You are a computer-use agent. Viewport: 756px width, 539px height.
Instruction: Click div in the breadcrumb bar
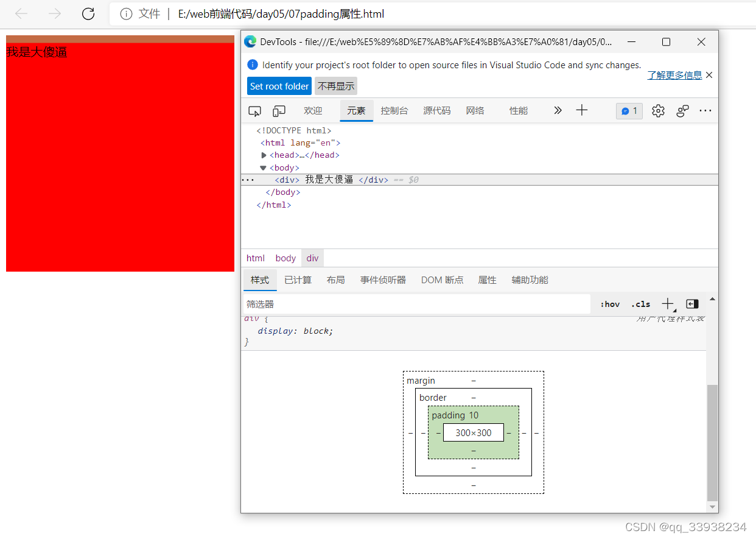tap(312, 258)
